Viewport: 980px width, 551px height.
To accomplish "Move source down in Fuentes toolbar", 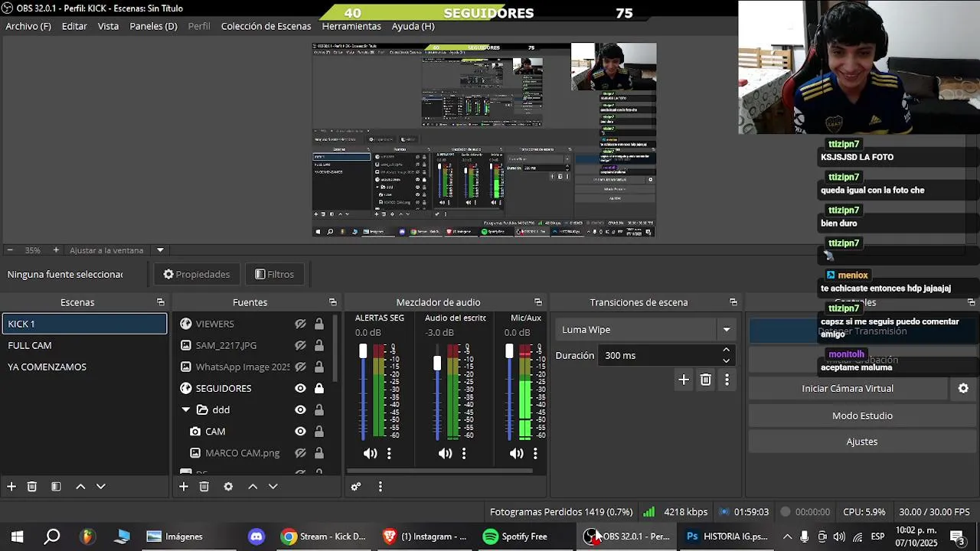I will pyautogui.click(x=273, y=487).
